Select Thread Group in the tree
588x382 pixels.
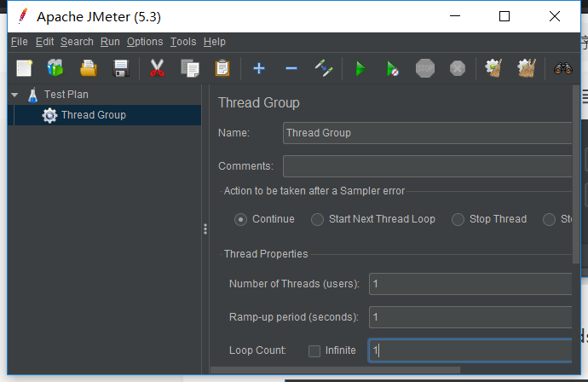(104, 115)
